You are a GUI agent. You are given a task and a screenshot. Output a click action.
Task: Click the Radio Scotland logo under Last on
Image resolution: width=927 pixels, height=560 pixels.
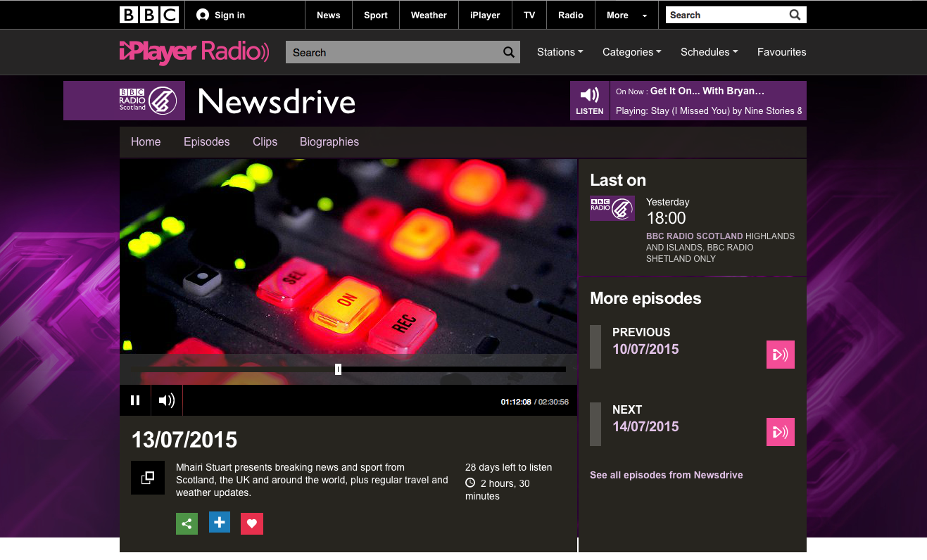(x=612, y=208)
